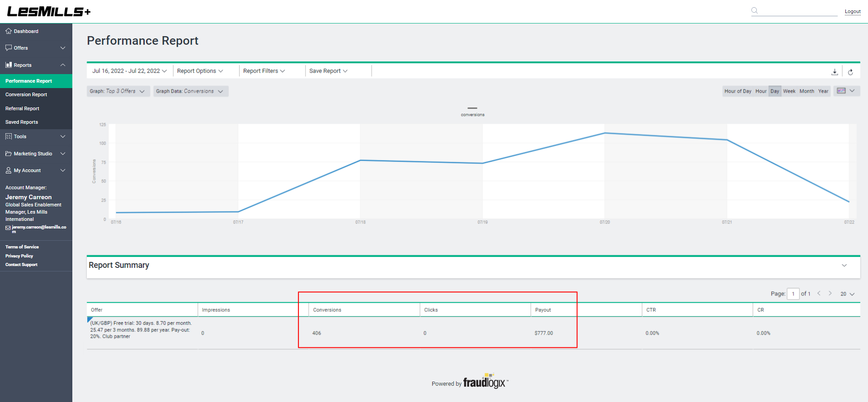Image resolution: width=868 pixels, height=402 pixels.
Task: Expand the Marketing Studio chevron
Action: pyautogui.click(x=63, y=154)
